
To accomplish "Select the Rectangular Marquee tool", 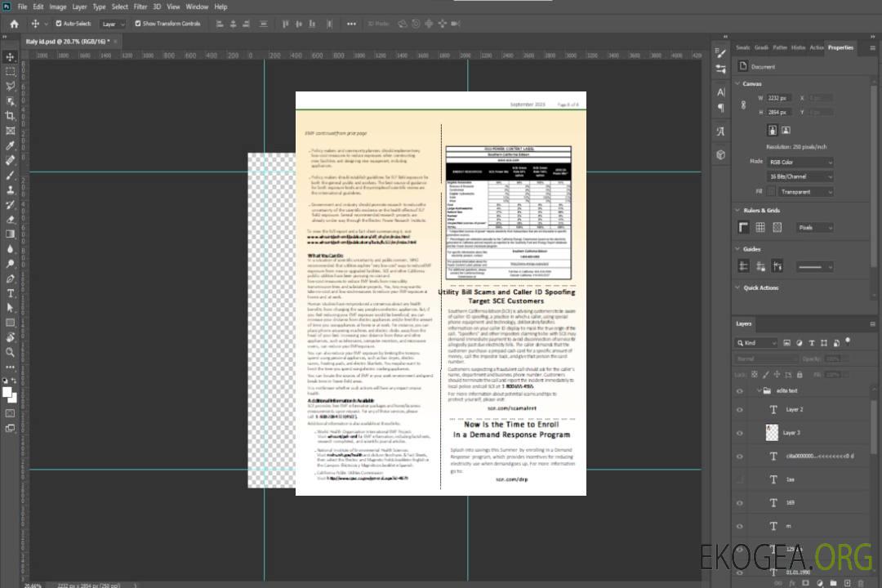I will [10, 71].
